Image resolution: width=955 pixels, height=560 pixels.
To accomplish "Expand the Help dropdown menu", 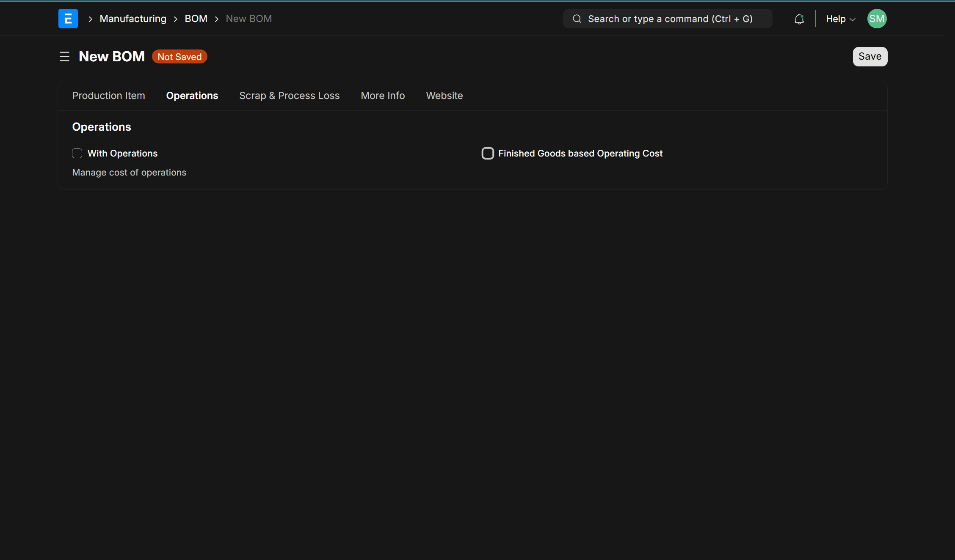I will pyautogui.click(x=840, y=19).
